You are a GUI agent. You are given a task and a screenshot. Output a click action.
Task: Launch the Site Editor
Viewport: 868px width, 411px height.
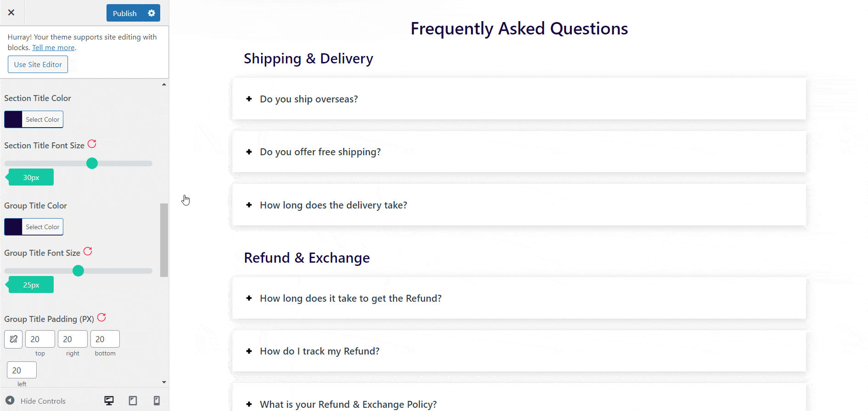[38, 64]
